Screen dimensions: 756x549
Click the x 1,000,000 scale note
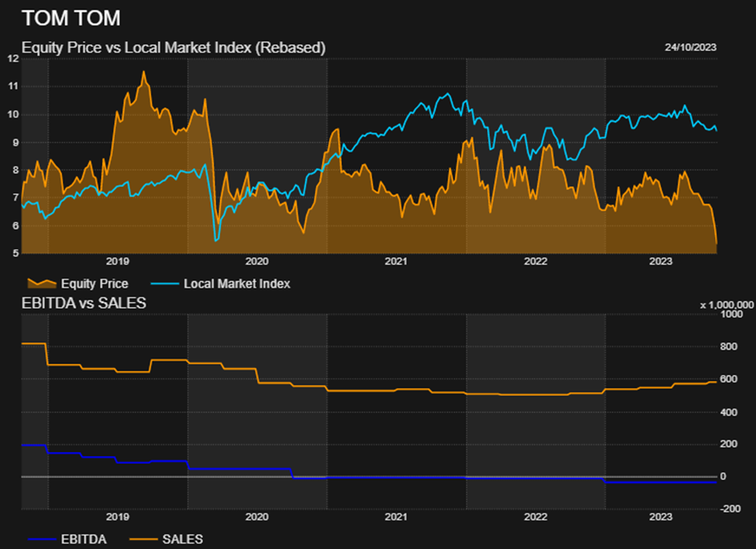(727, 305)
